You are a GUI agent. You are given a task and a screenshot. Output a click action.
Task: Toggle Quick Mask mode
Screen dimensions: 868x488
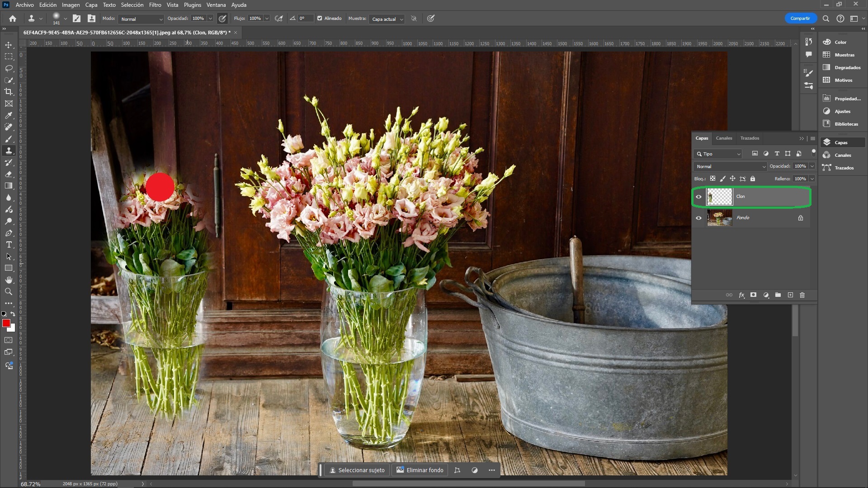9,340
